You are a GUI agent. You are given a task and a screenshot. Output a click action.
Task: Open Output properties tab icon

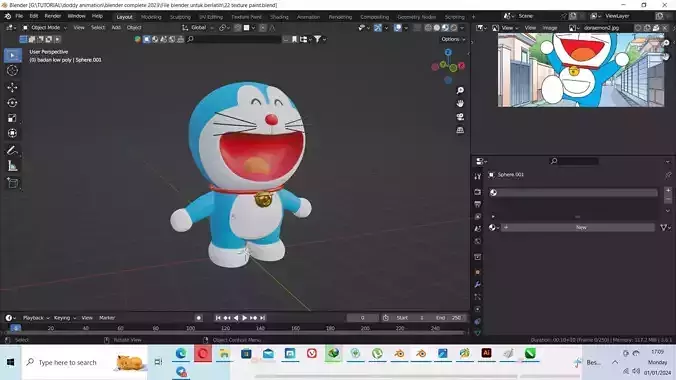tap(478, 204)
